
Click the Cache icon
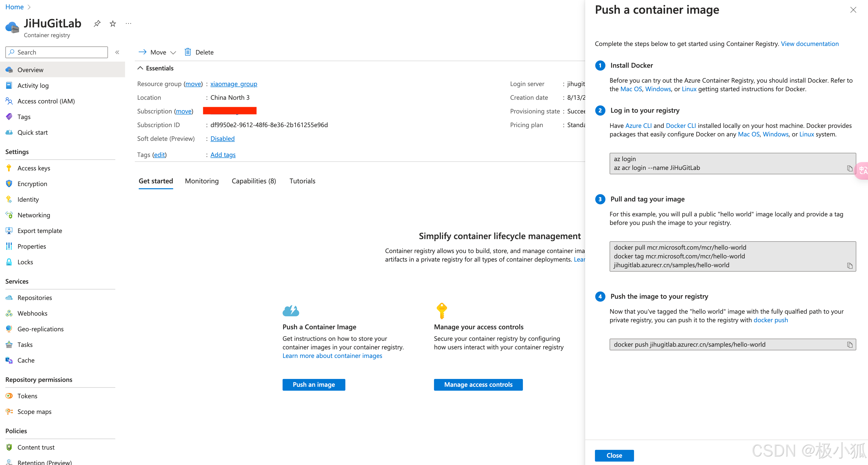(9, 360)
